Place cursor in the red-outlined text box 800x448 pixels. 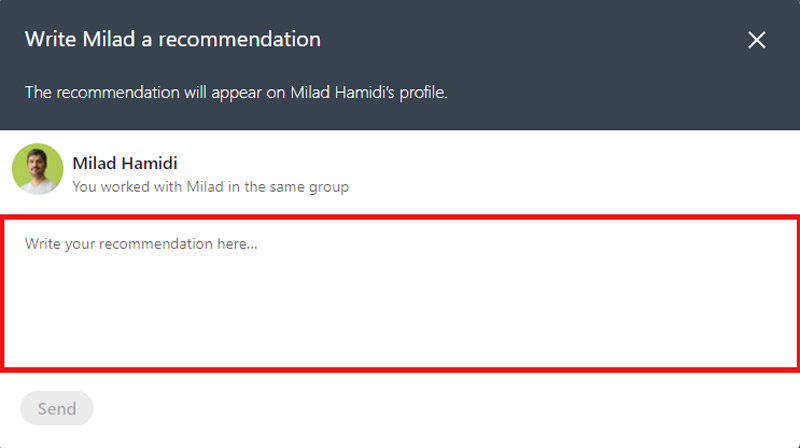click(400, 293)
